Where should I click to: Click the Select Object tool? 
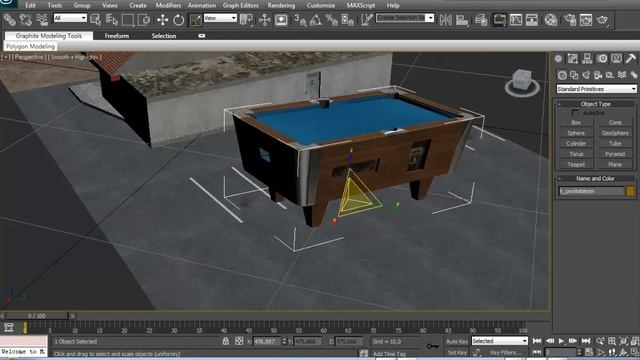[96, 20]
